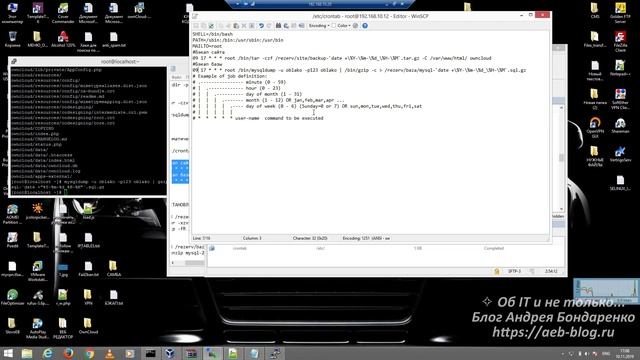
Task: Select the Fail2ban.txt file on the desktop
Action: (88, 269)
